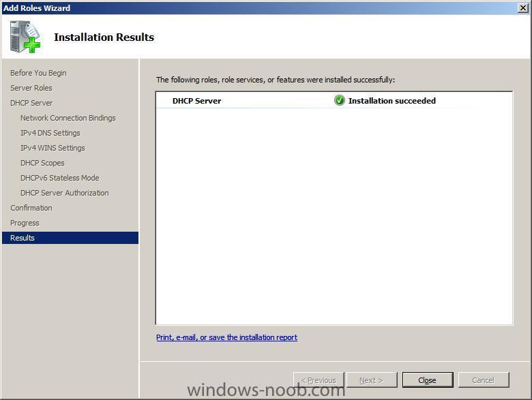The image size is (532, 400).
Task: Select Progress step
Action: [x=25, y=223]
